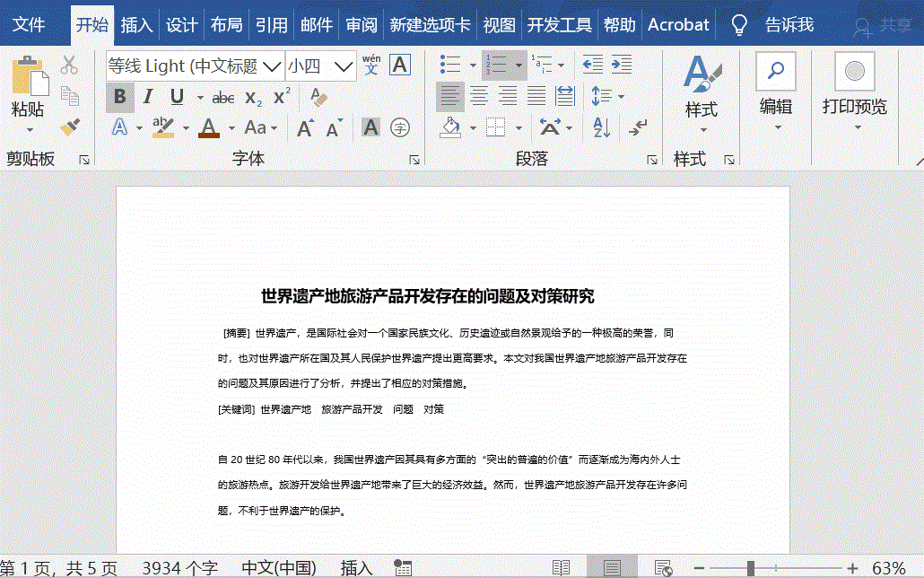Toggle italic formatting on
The height and width of the screenshot is (578, 924).
coord(147,96)
